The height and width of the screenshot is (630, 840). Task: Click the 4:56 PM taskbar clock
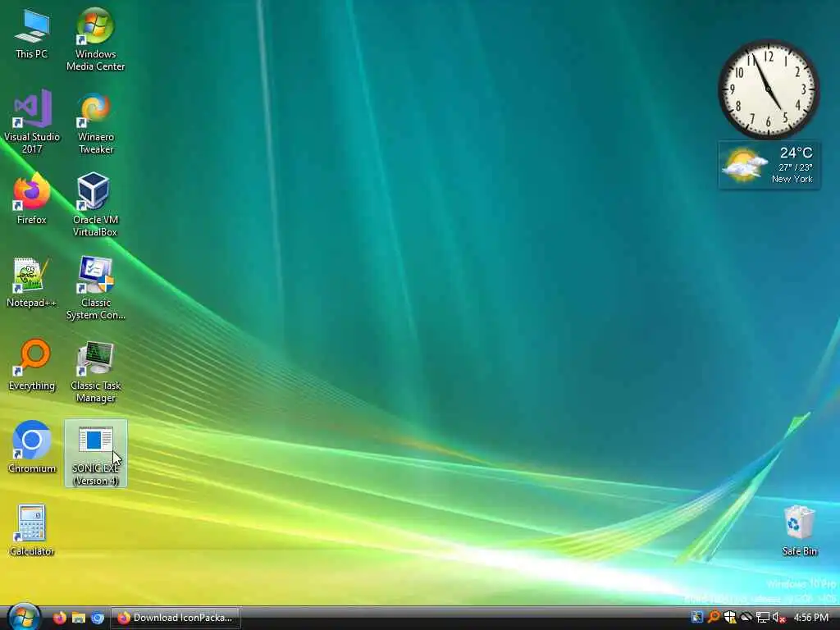click(x=810, y=618)
